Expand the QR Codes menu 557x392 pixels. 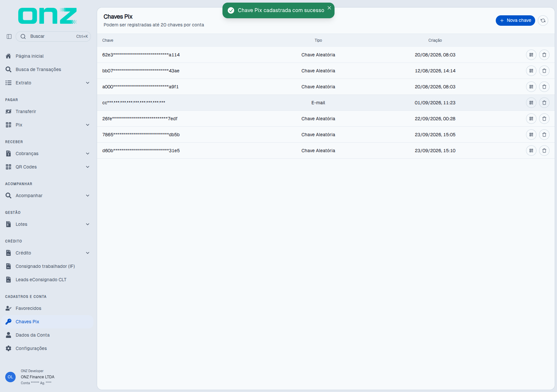pyautogui.click(x=48, y=167)
